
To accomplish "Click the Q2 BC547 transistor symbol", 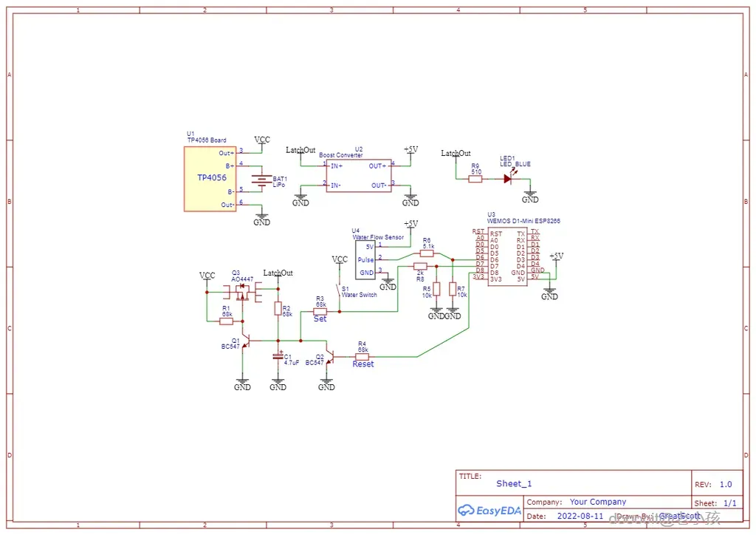I will click(x=330, y=357).
